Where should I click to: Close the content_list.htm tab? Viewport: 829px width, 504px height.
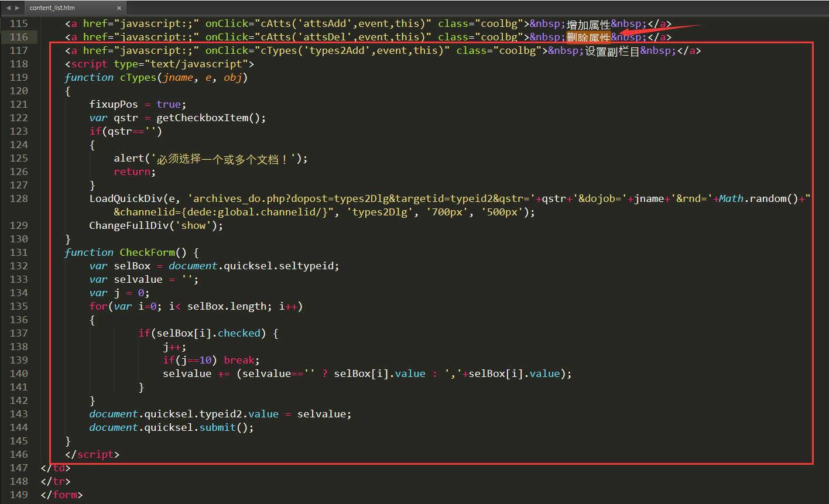[119, 8]
